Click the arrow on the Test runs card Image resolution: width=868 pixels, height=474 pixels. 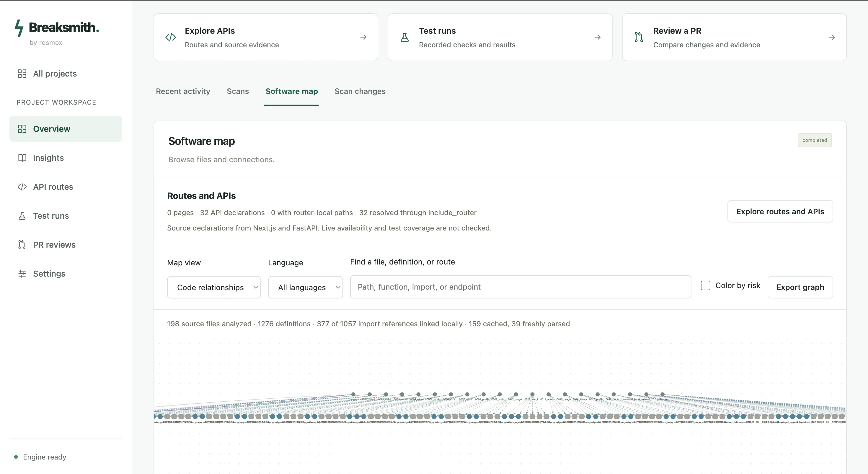[598, 37]
